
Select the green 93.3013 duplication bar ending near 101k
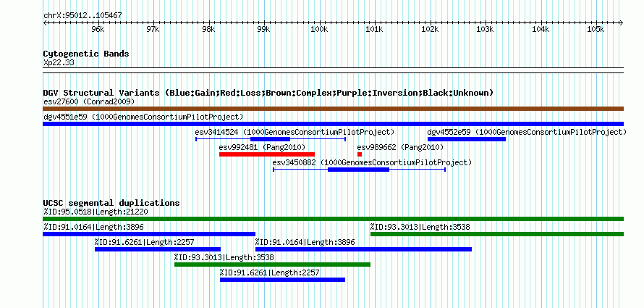(x=272, y=265)
